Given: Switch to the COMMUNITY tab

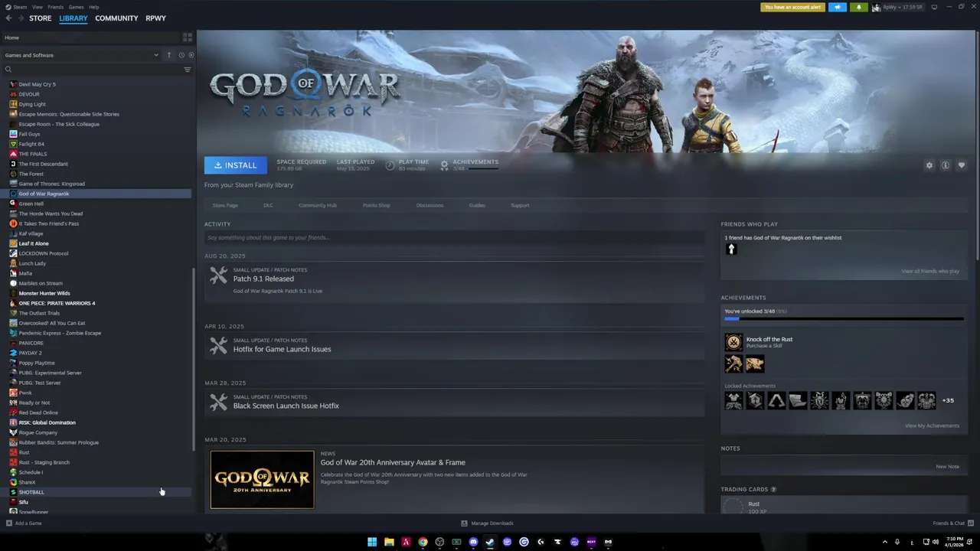Looking at the screenshot, I should click(x=116, y=18).
